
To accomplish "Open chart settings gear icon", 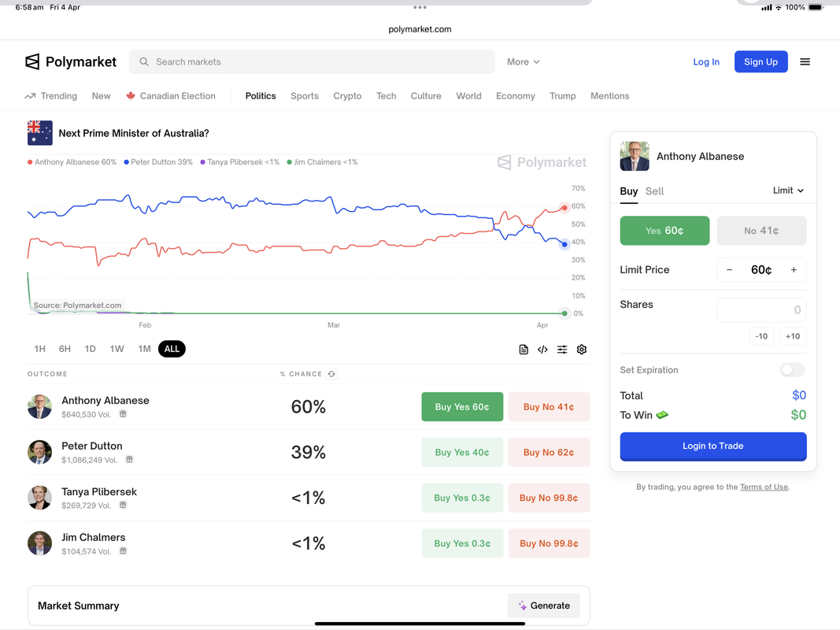I will [581, 350].
